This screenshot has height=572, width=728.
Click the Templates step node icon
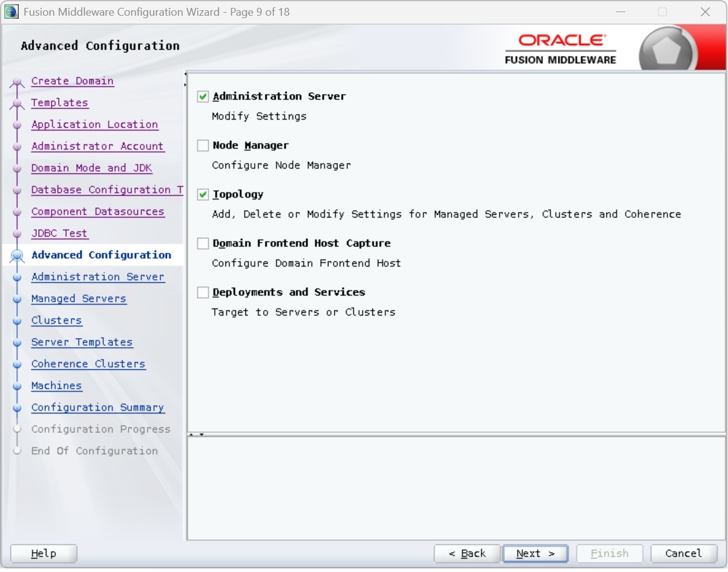(x=17, y=104)
